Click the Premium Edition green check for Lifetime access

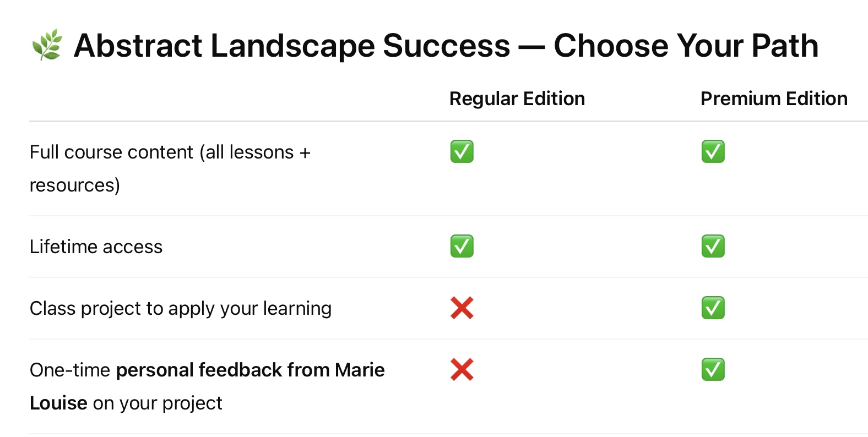[x=713, y=246]
